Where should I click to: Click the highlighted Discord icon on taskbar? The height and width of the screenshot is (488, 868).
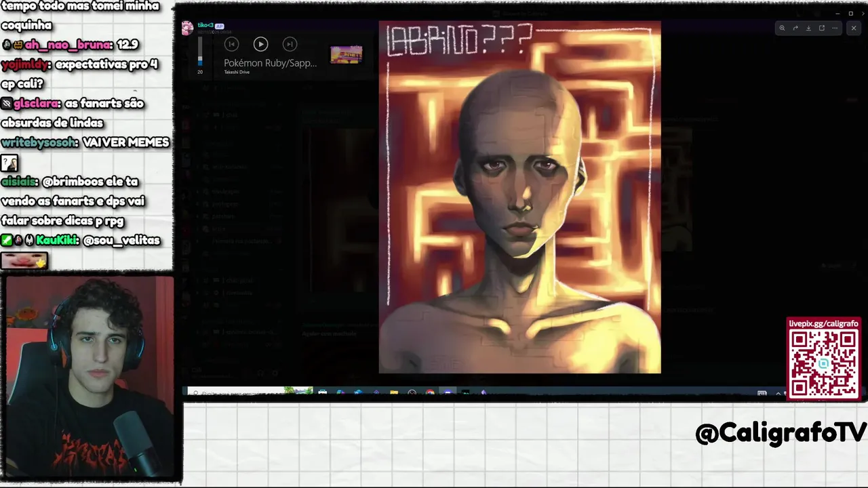pyautogui.click(x=448, y=392)
